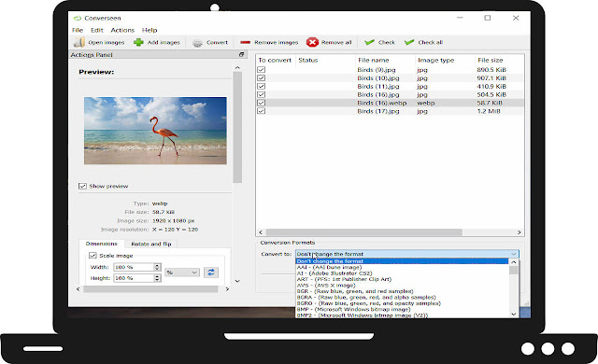Uncheck Birds (10).jpg conversion checkbox
The width and height of the screenshot is (598, 364).
[262, 78]
